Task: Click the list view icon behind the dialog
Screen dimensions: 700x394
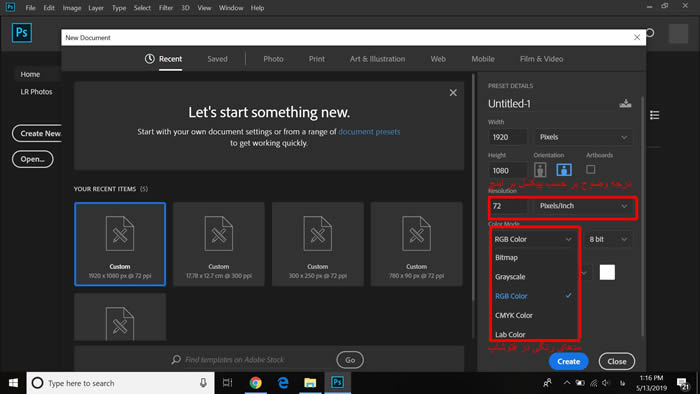Action: point(654,115)
